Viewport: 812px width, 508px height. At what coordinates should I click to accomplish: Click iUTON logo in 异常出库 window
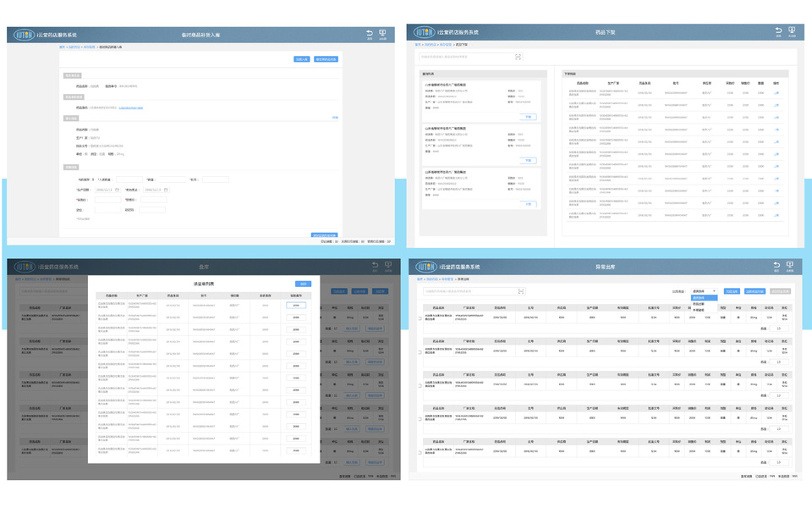tap(425, 267)
